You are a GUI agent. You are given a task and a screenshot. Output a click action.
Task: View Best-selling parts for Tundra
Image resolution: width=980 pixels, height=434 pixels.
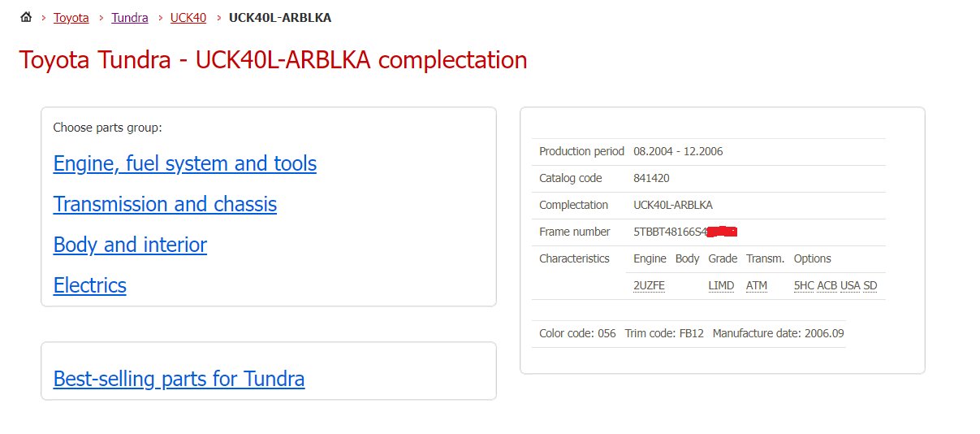(179, 379)
